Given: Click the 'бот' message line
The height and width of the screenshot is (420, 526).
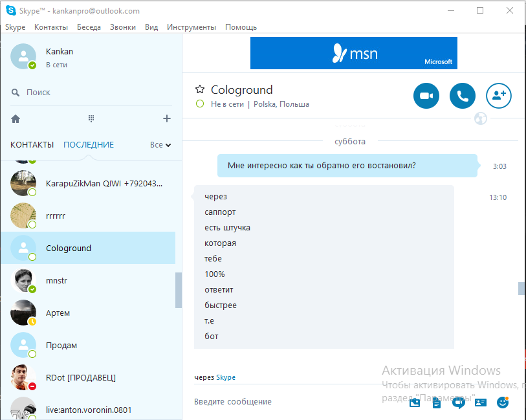Looking at the screenshot, I should point(212,337).
